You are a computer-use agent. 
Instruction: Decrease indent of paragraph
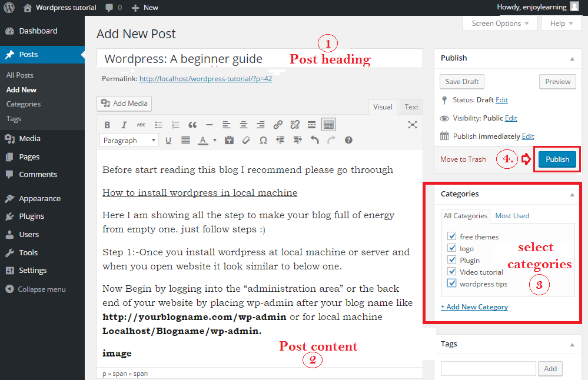280,140
